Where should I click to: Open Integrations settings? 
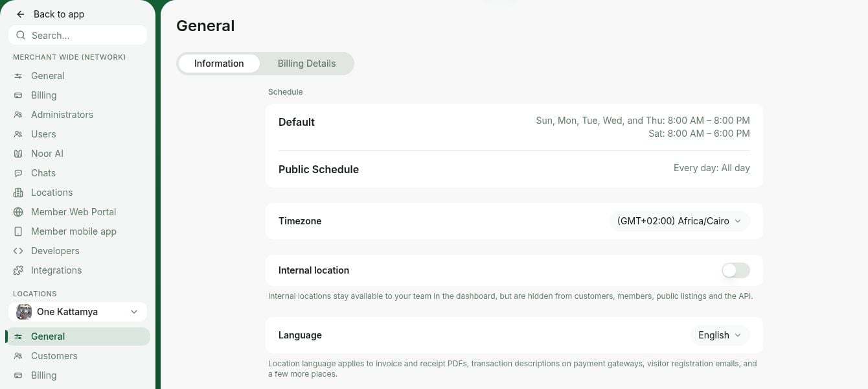point(78,270)
